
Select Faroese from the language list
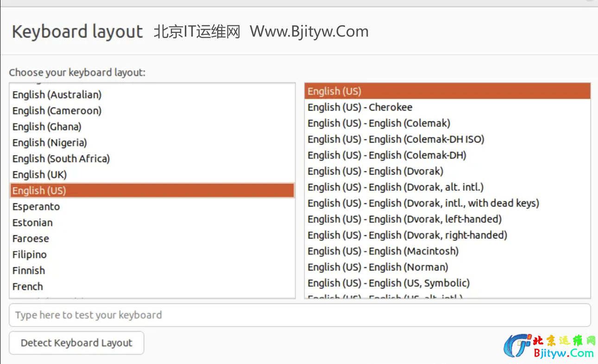point(31,238)
